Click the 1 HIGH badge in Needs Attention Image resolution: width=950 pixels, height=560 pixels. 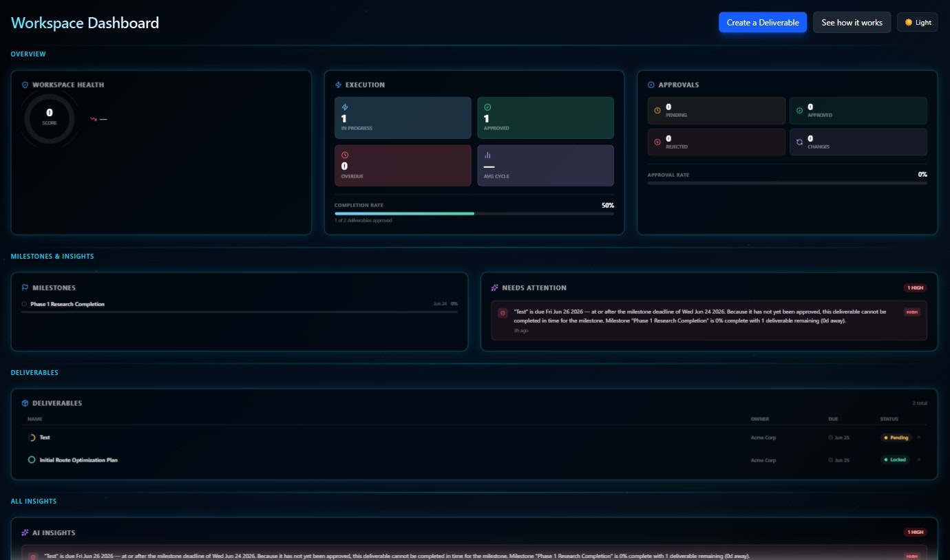915,288
